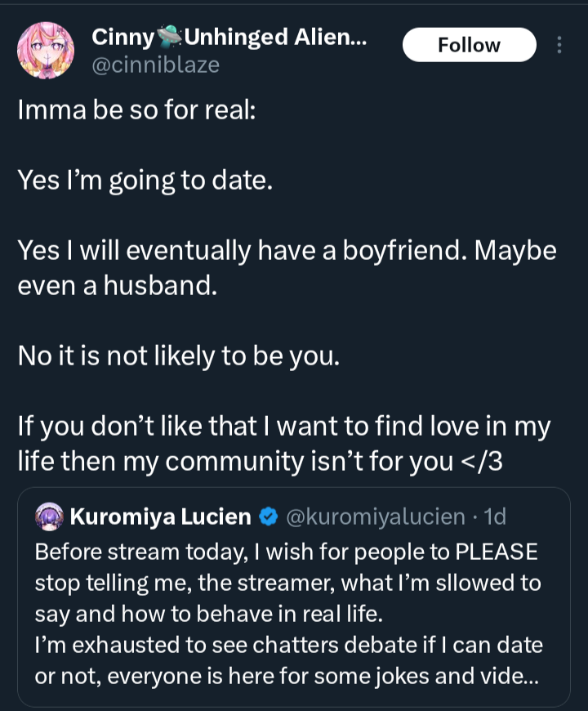Click the "Yes I'm going to date." line
Viewport: 588px width, 711px height.
pos(144,181)
